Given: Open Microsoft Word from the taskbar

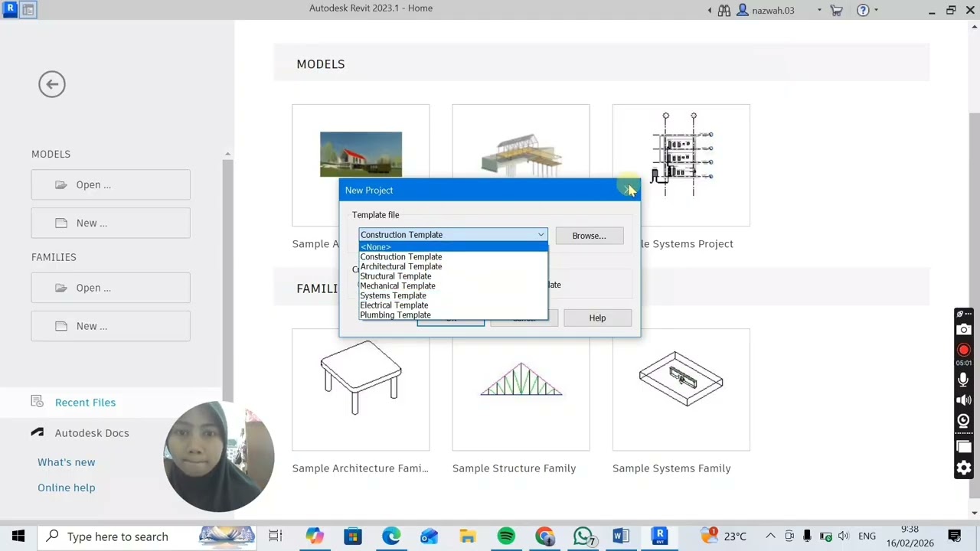Looking at the screenshot, I should (x=621, y=536).
